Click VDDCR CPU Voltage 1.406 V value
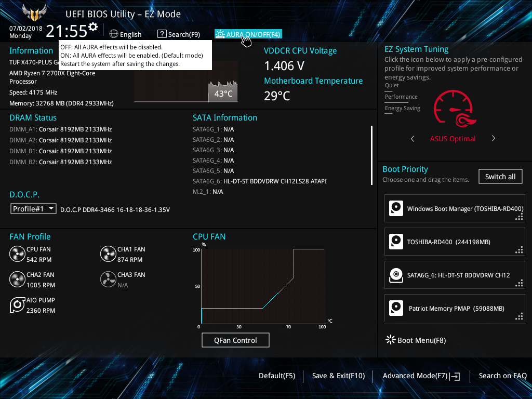 [x=284, y=66]
